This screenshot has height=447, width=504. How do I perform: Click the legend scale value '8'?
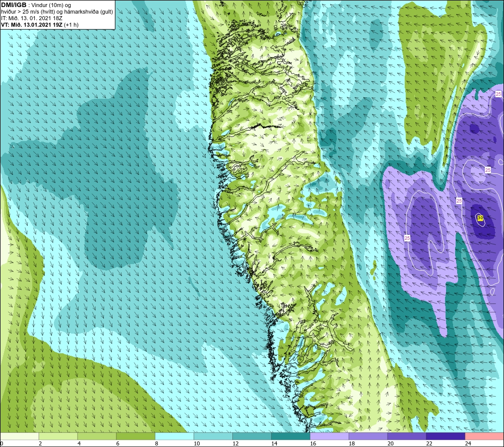pos(157,443)
